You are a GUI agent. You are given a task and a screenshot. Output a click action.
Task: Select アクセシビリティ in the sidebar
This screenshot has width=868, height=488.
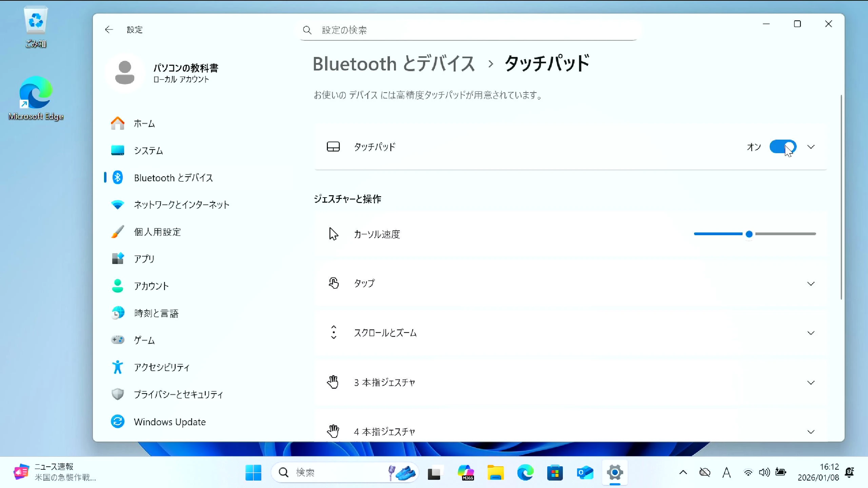click(x=161, y=367)
